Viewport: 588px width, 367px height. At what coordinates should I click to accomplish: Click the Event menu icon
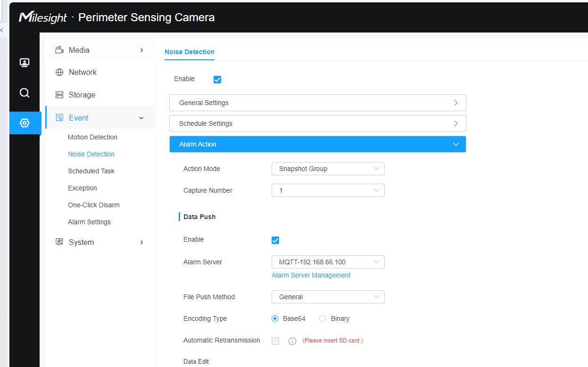pos(59,118)
